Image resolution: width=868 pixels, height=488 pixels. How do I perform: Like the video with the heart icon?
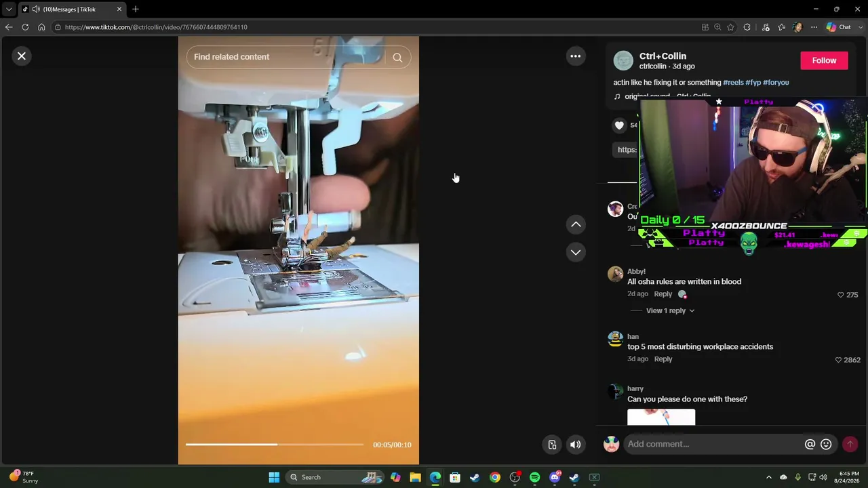(x=619, y=125)
